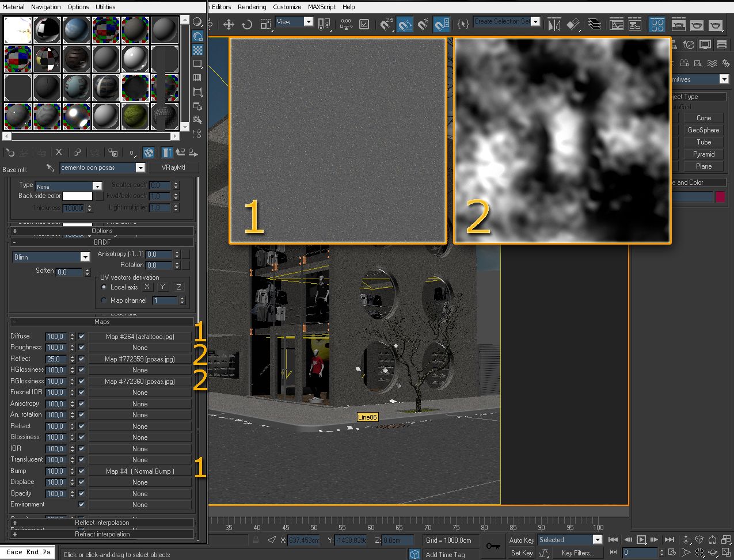Toggle Show End Result icon
The width and height of the screenshot is (734, 560).
(167, 153)
